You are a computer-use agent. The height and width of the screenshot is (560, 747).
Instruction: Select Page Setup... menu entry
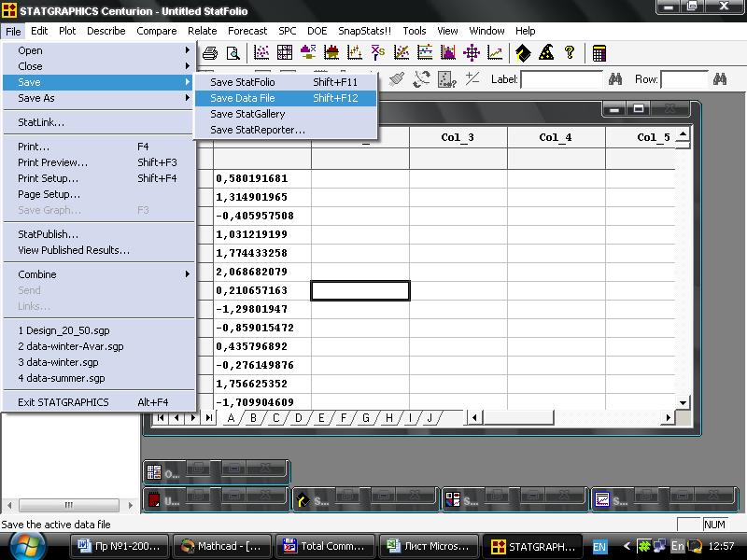click(99, 194)
